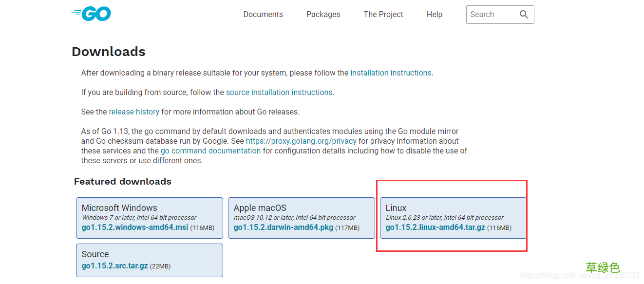This screenshot has height=284, width=644.
Task: Select the Linux download box heading
Action: point(396,208)
